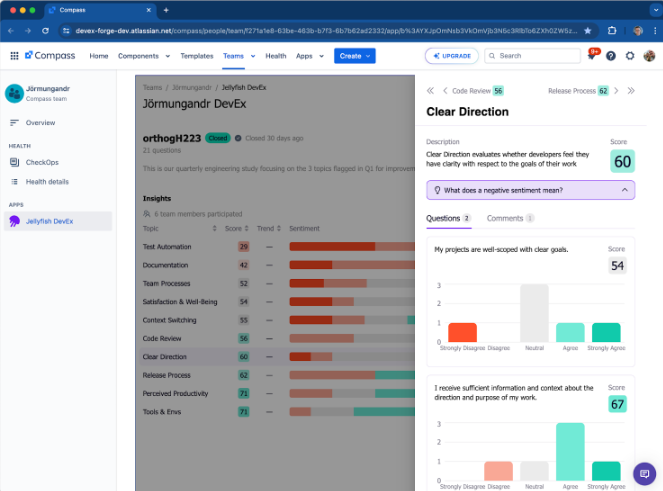Open Health details in the sidebar
Image resolution: width=663 pixels, height=491 pixels.
pos(47,181)
